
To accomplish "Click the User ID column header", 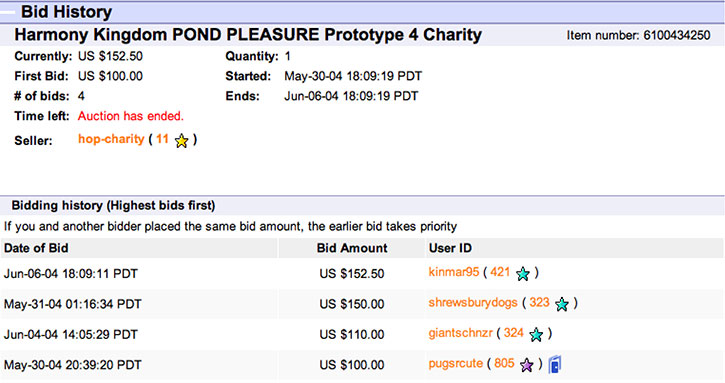I will pyautogui.click(x=450, y=248).
